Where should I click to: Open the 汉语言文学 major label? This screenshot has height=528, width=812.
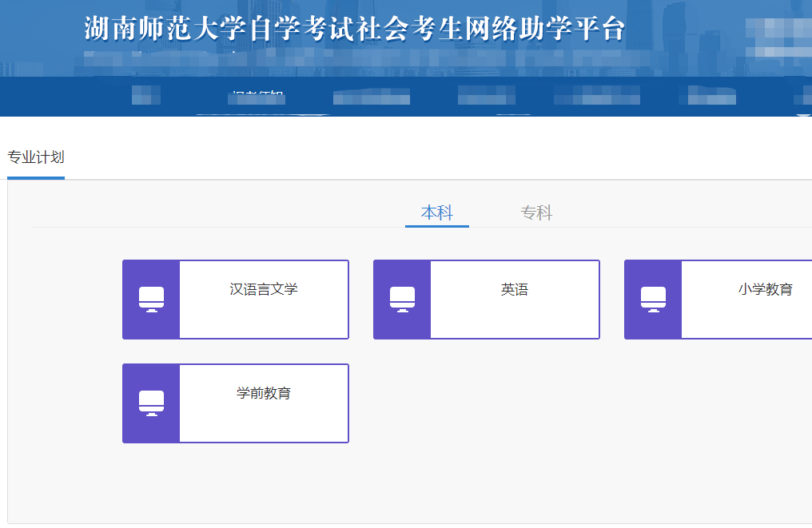pos(264,289)
